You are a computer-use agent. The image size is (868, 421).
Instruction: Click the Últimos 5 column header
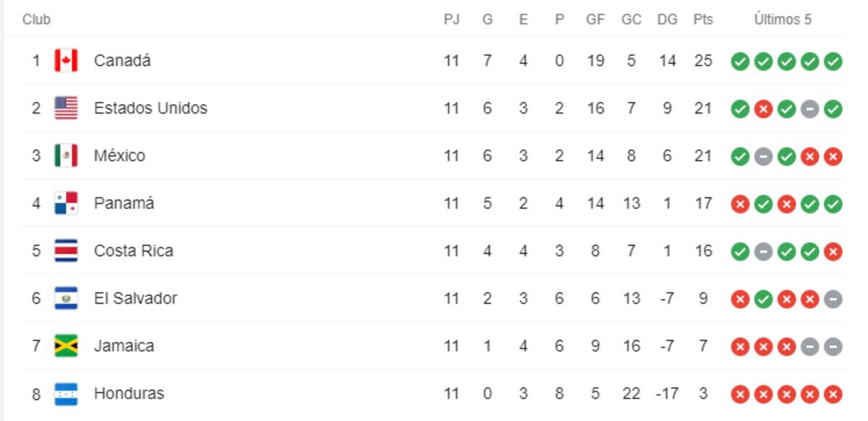click(x=783, y=20)
